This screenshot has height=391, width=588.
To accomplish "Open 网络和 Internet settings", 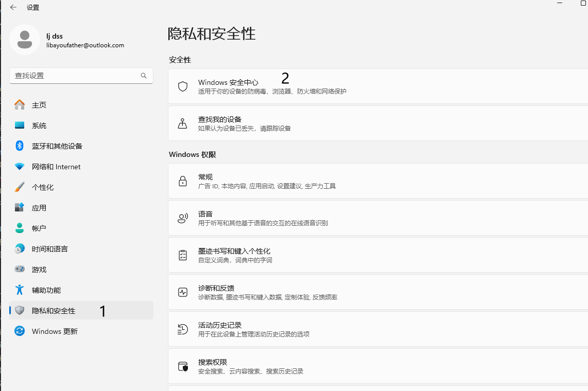I will (x=81, y=167).
